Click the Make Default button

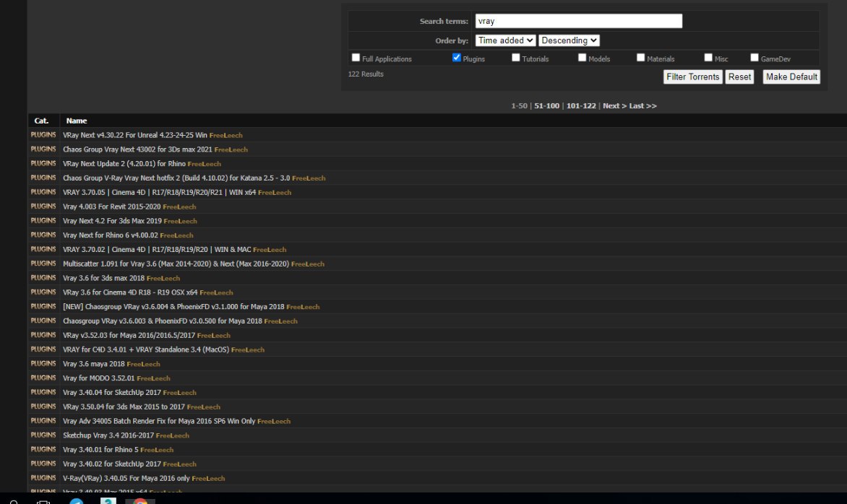(791, 77)
